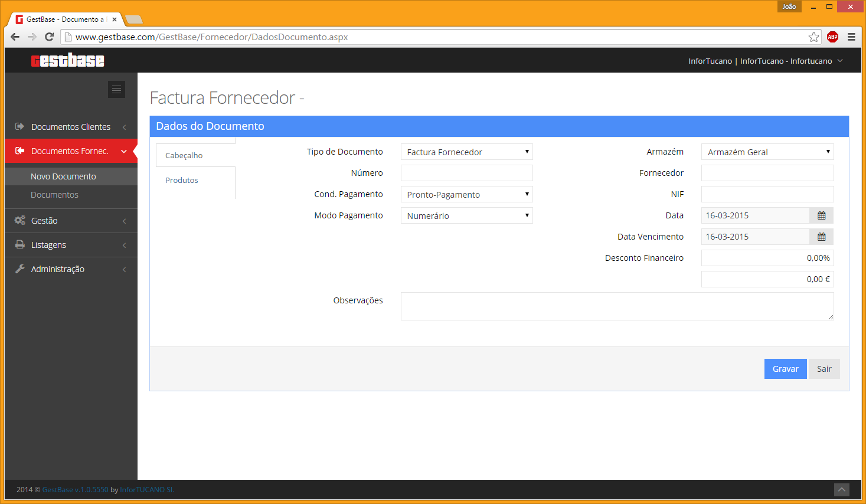
Task: Open the Tipo de Documento dropdown
Action: 466,152
